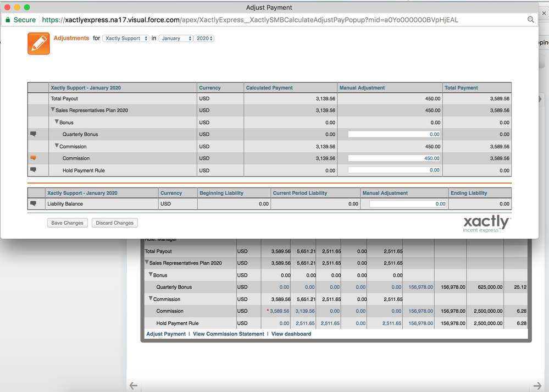Open the January month dropdown
Image resolution: width=549 pixels, height=392 pixels.
coord(176,38)
